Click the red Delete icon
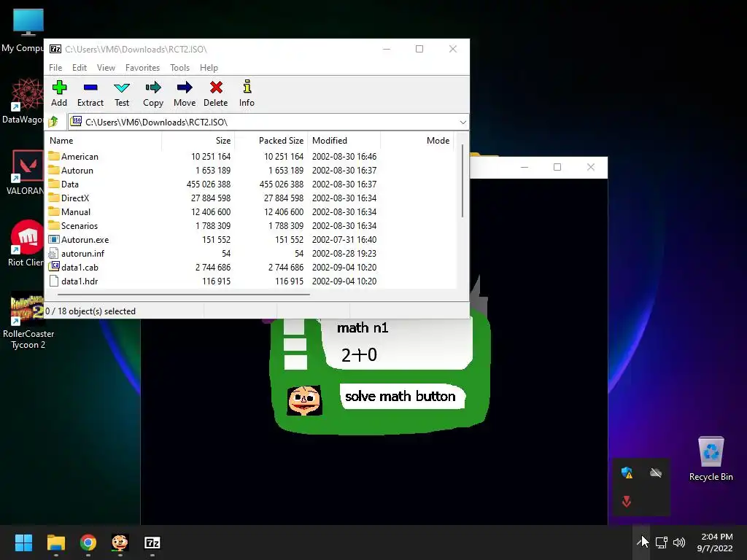Screen dimensions: 747x560 coord(216,93)
